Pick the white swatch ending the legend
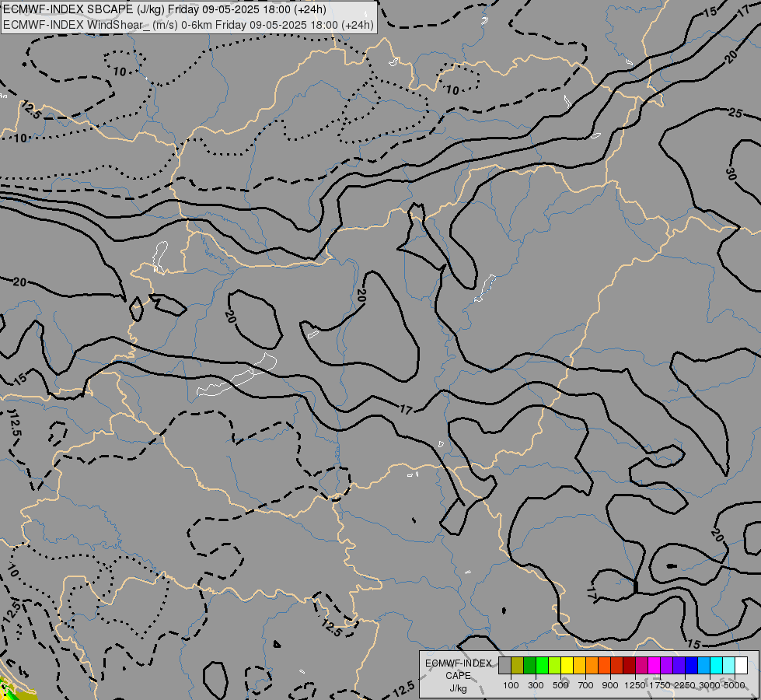 point(741,665)
